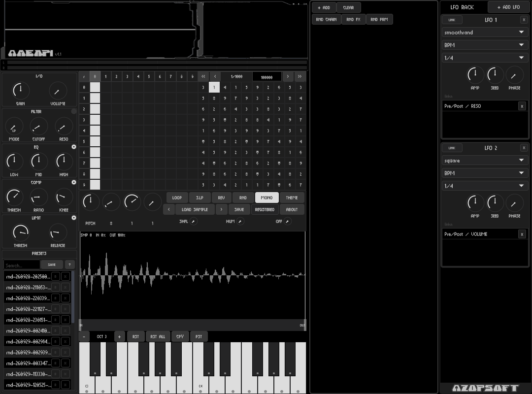The width and height of the screenshot is (532, 394).
Task: Open the THEME button
Action: 292,198
